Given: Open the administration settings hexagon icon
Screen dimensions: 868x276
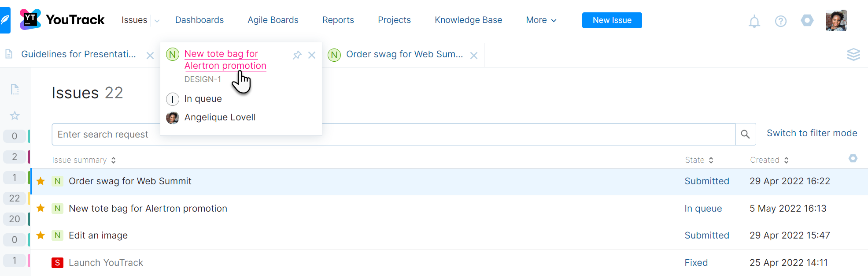Looking at the screenshot, I should (x=807, y=20).
